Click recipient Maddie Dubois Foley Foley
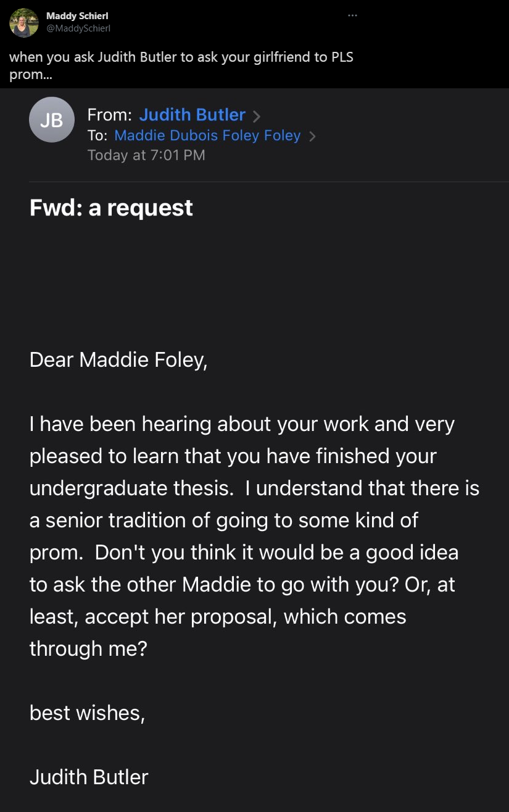 tap(207, 136)
